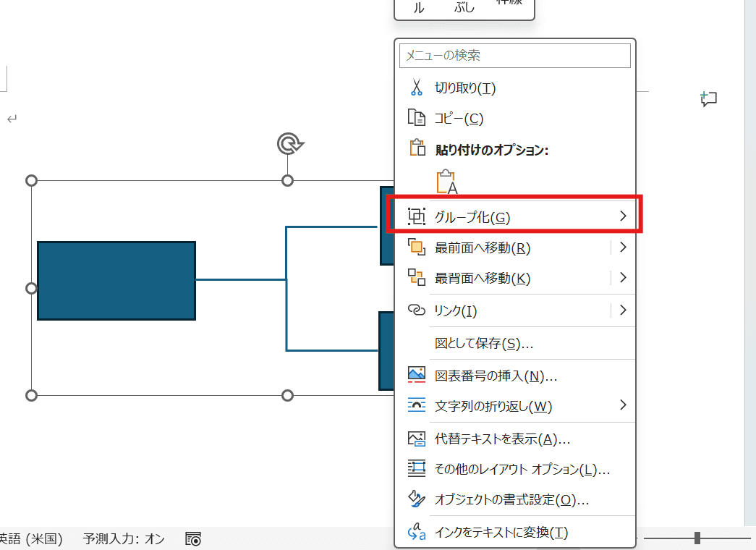Click the リンク chain link icon

(x=416, y=310)
